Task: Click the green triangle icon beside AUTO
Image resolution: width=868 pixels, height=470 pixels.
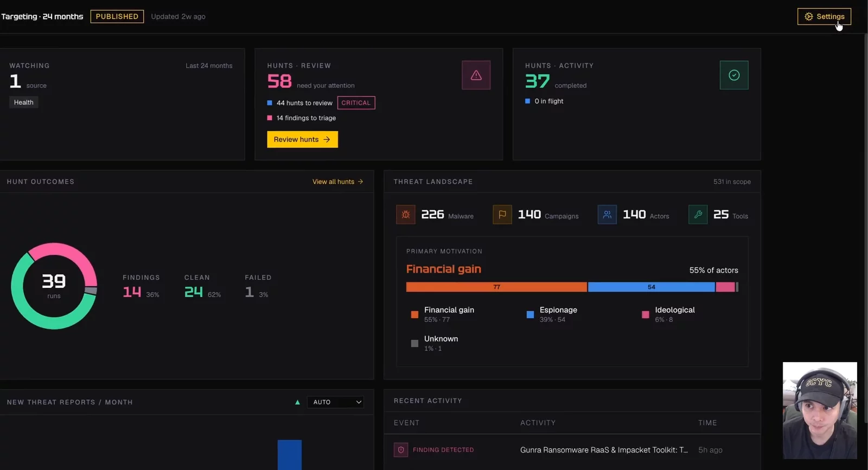Action: [297, 402]
